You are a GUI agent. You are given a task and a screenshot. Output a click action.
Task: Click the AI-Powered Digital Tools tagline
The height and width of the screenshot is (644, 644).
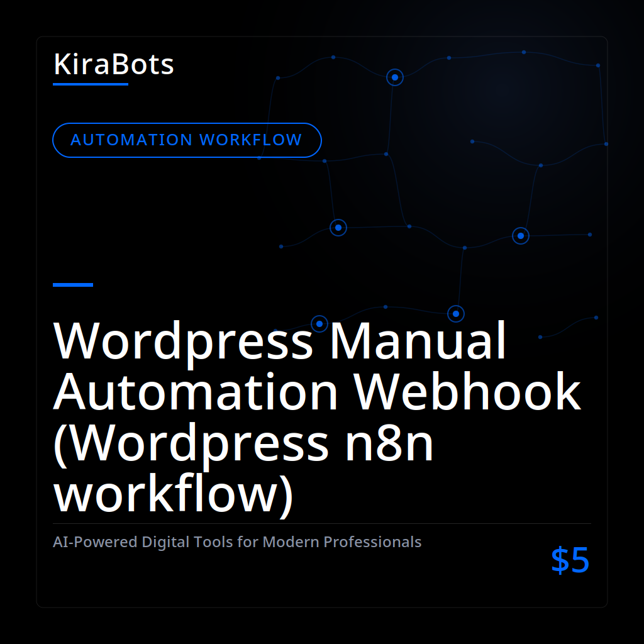click(237, 542)
